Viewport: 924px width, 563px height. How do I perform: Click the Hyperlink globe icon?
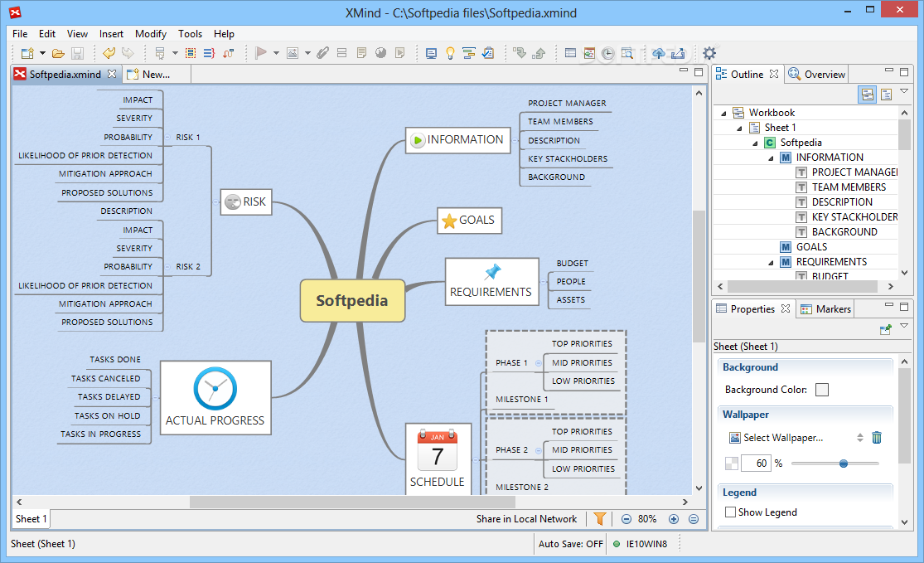click(380, 53)
